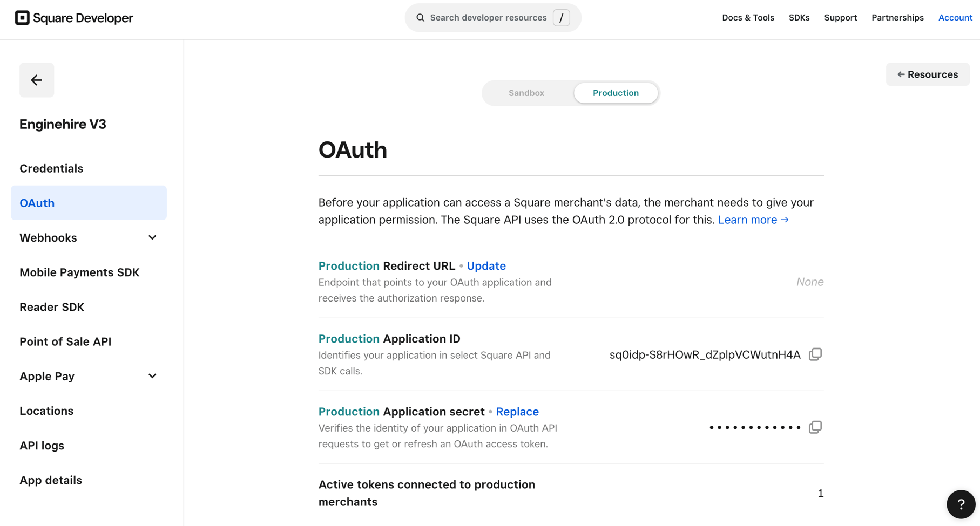Open Docs & Tools menu

(748, 18)
